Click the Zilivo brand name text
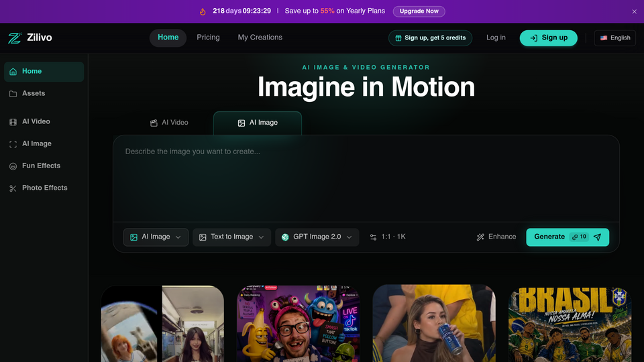 [40, 38]
